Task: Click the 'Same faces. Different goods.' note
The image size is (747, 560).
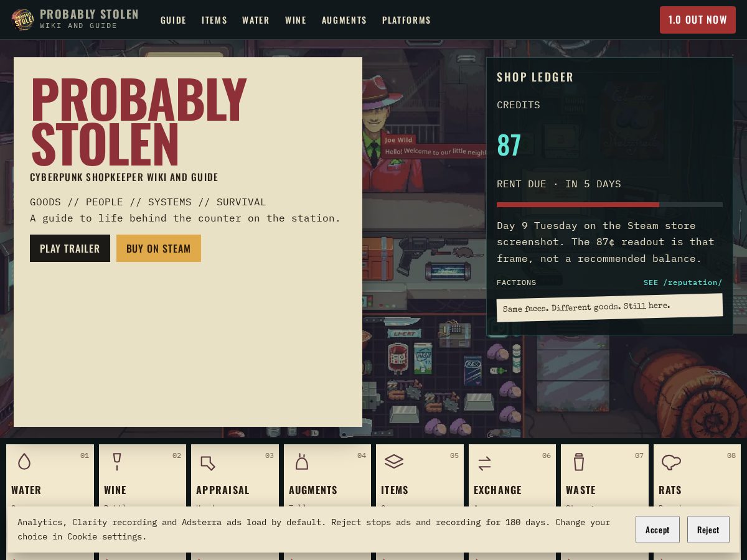Action: tap(609, 307)
